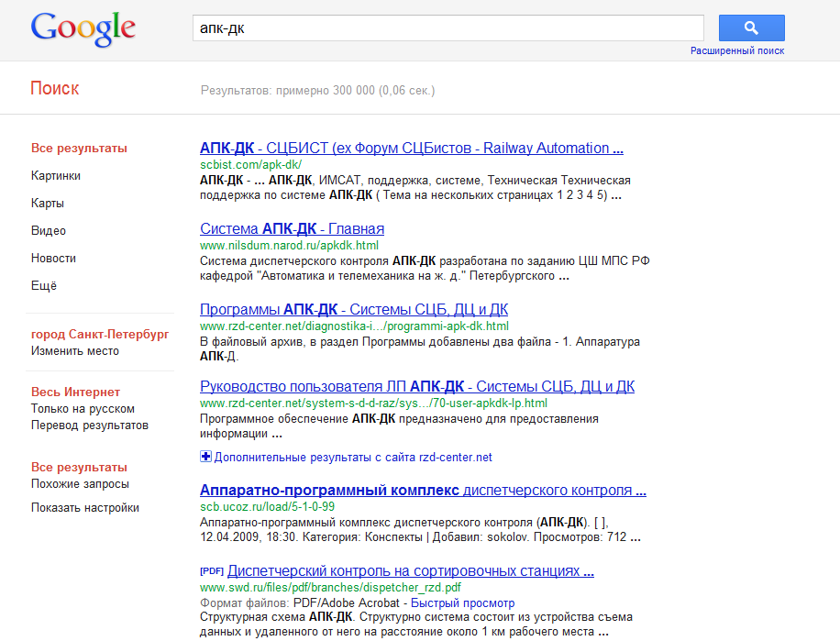The width and height of the screenshot is (840, 641).
Task: Click Изменить место to change location
Action: (x=75, y=351)
